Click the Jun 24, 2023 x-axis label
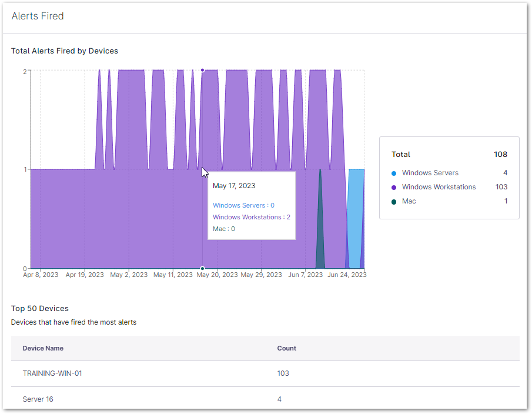 347,275
